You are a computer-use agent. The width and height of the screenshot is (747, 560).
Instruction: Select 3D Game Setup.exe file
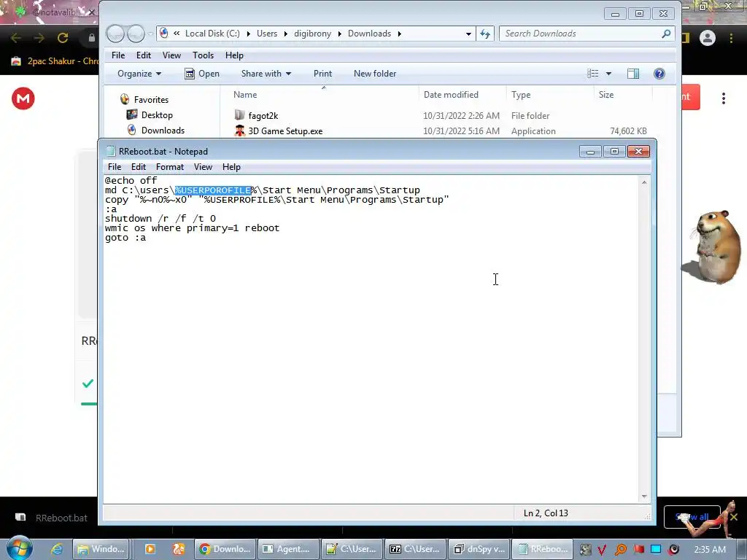[441, 131]
